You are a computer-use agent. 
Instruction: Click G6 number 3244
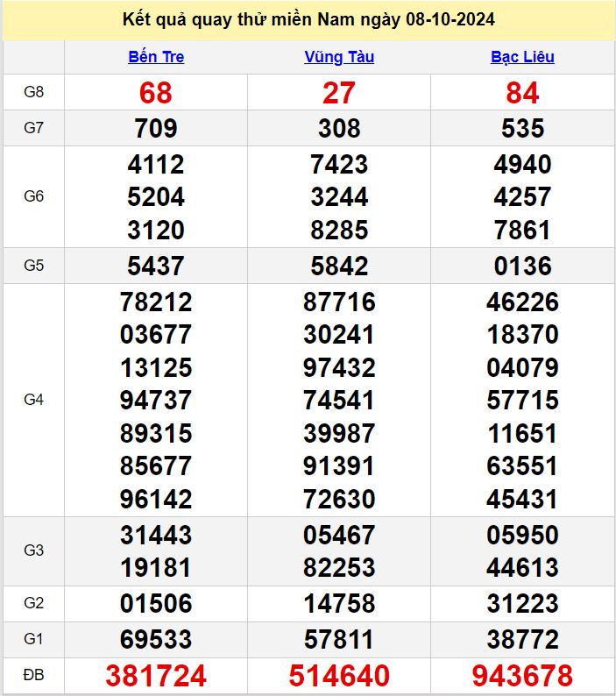339,196
